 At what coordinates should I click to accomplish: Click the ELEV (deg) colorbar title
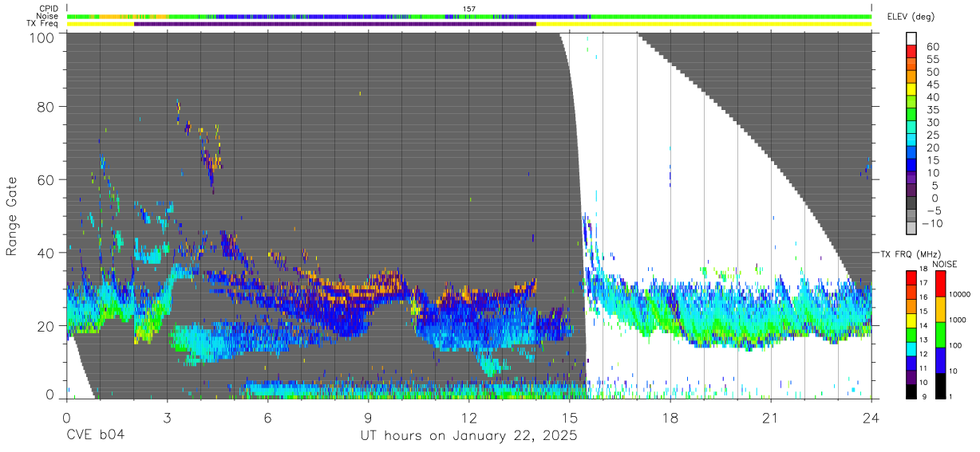point(911,17)
